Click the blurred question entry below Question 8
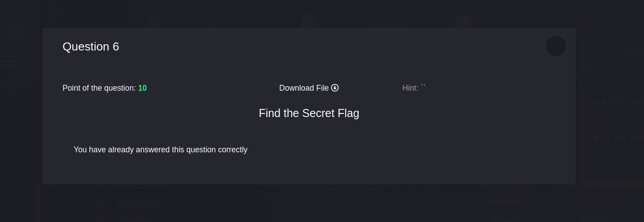This screenshot has height=222, width=644. pos(140,220)
